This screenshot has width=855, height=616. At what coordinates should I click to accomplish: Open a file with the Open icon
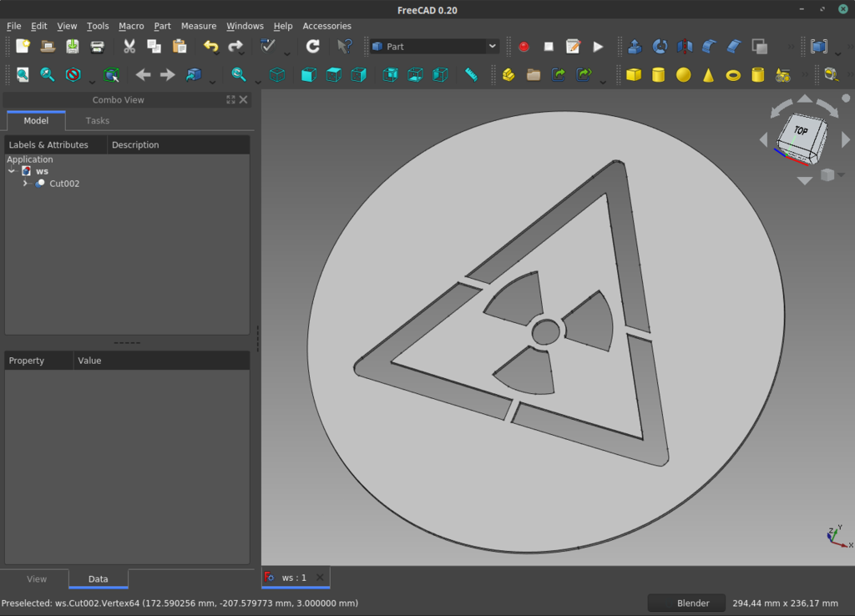click(48, 47)
